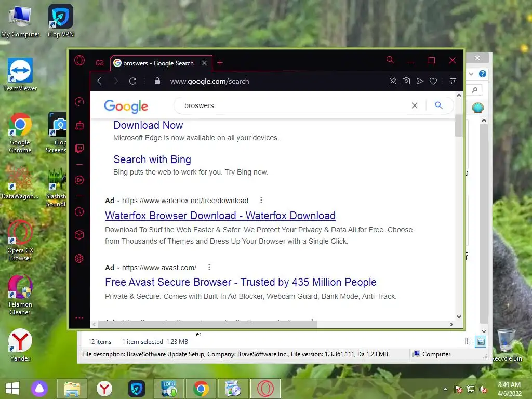Screen dimensions: 532x399
Task: Click Explorer scroll down arrow
Action: point(484,331)
